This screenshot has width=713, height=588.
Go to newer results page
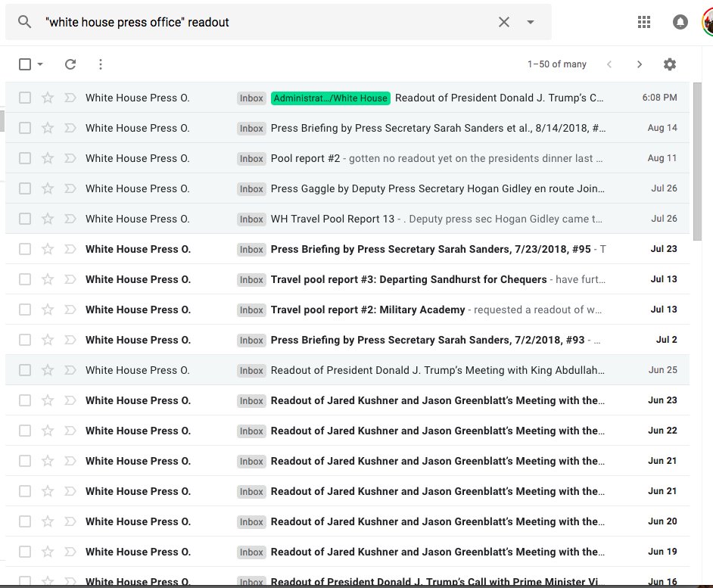(609, 64)
